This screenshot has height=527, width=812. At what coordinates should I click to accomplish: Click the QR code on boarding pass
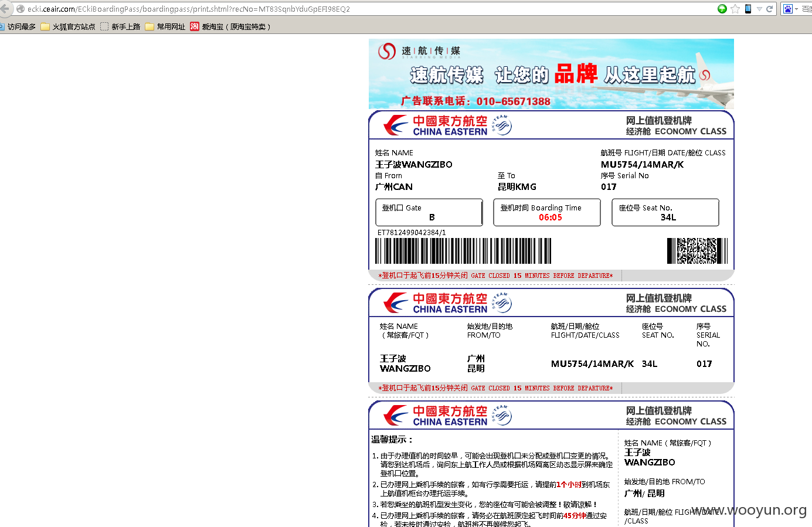(697, 251)
